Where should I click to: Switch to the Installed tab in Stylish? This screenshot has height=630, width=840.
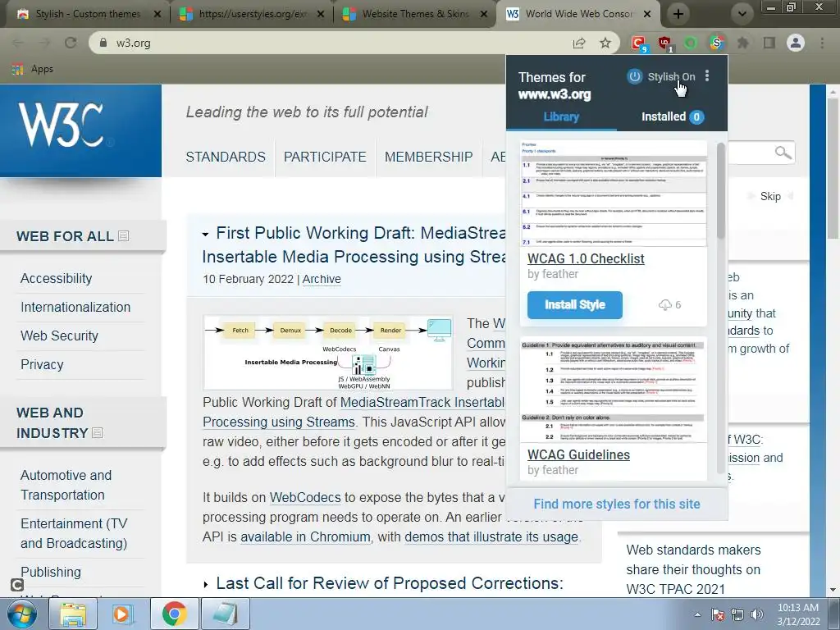click(673, 116)
